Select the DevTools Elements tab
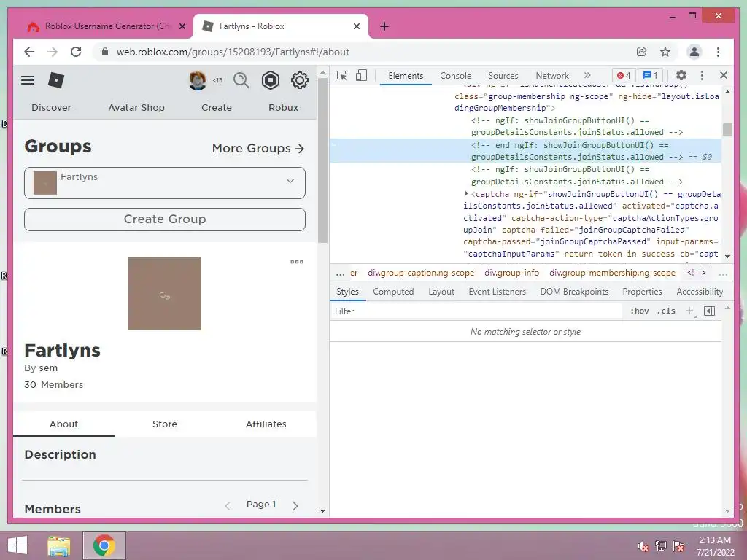 406,76
